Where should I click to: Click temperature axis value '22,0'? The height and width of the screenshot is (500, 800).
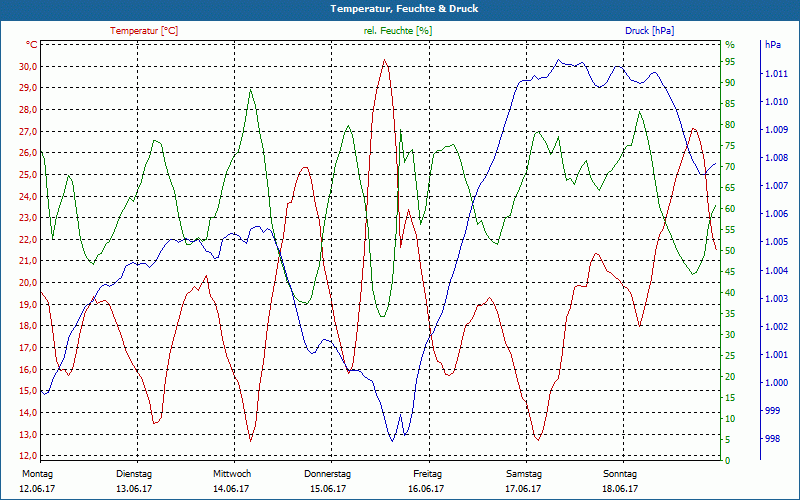tap(28, 240)
